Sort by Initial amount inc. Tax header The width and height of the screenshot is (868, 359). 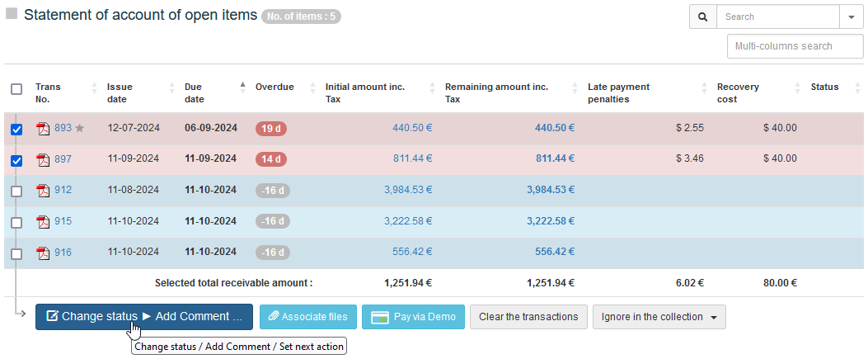point(365,92)
